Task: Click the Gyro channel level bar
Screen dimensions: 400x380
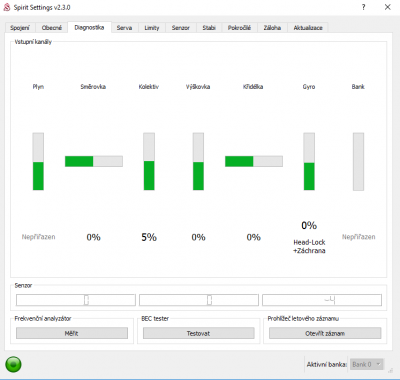Action: (309, 162)
